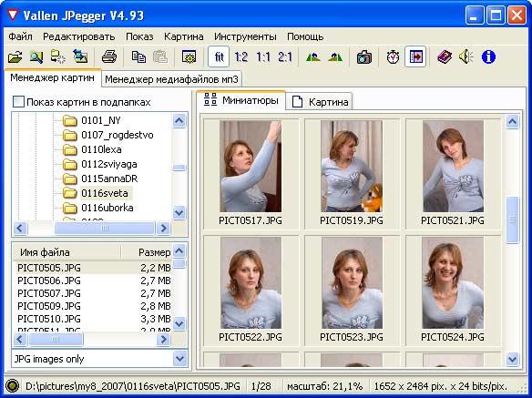This screenshot has width=532, height=398.
Task: Click folder tree scroll down arrow
Action: pyautogui.click(x=179, y=213)
